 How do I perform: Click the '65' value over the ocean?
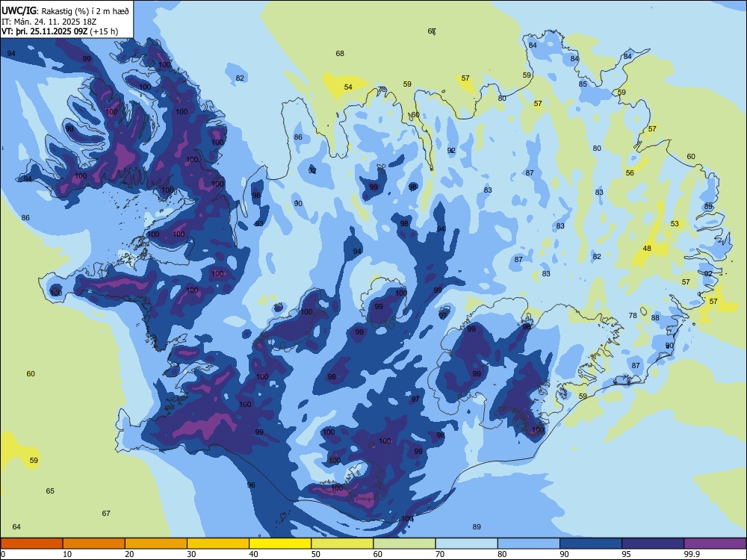pos(50,491)
